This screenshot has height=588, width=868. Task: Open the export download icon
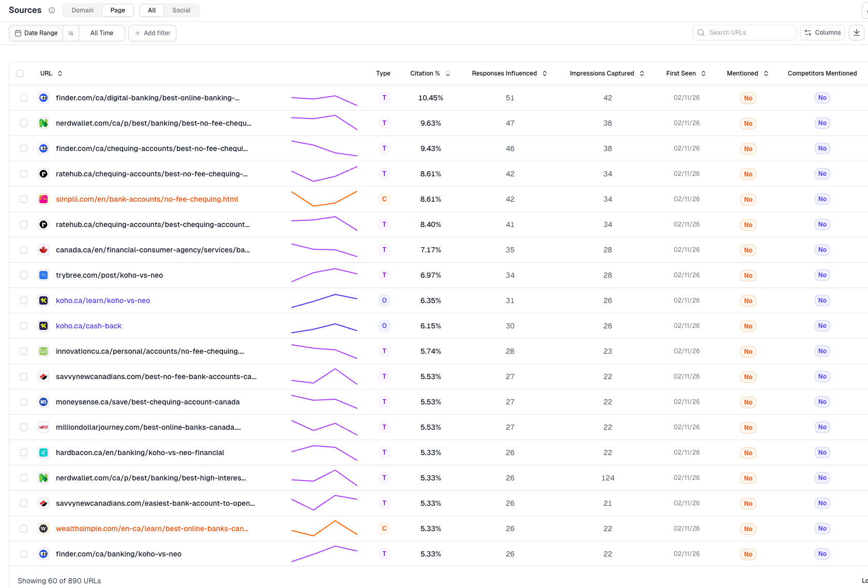tap(857, 32)
